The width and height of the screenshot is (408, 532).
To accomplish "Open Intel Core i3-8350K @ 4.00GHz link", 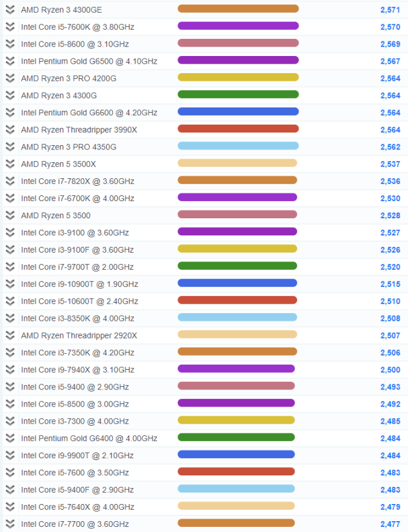I will (x=78, y=318).
